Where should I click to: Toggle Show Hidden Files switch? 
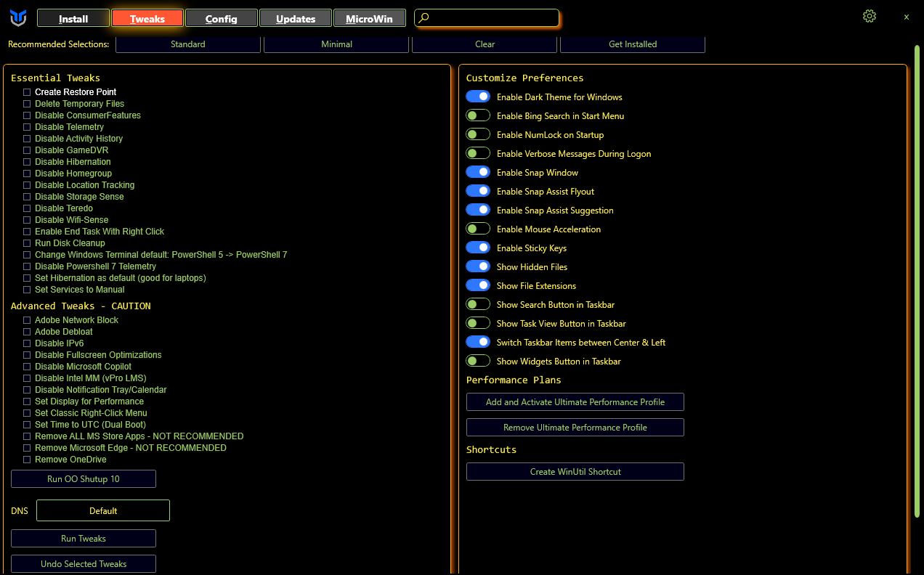click(x=478, y=266)
